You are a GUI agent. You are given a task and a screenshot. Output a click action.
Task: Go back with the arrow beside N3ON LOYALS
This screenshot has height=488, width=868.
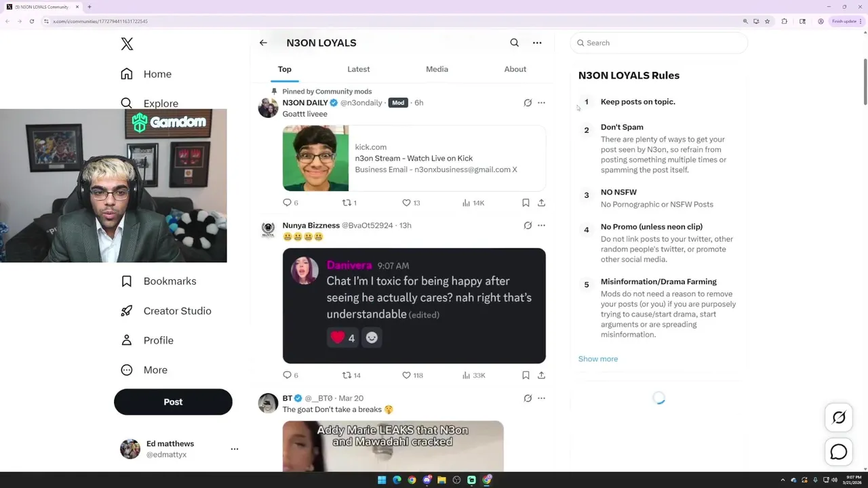point(263,43)
